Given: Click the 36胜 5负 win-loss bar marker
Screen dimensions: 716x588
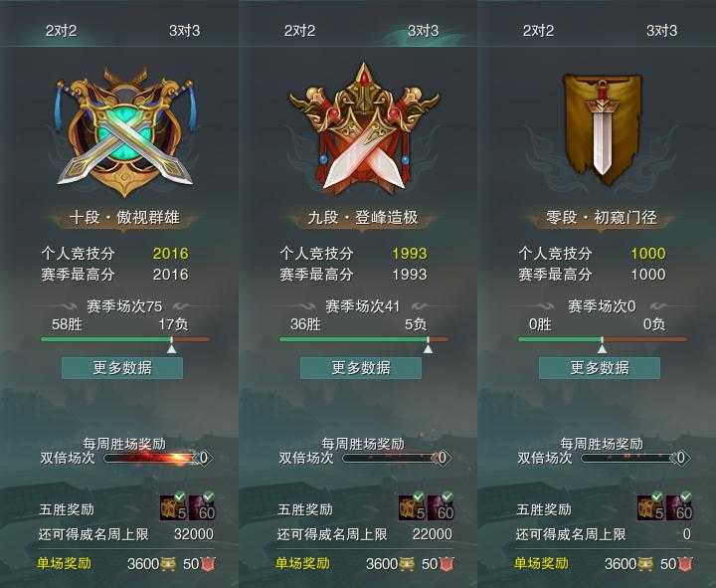Looking at the screenshot, I should pos(428,346).
